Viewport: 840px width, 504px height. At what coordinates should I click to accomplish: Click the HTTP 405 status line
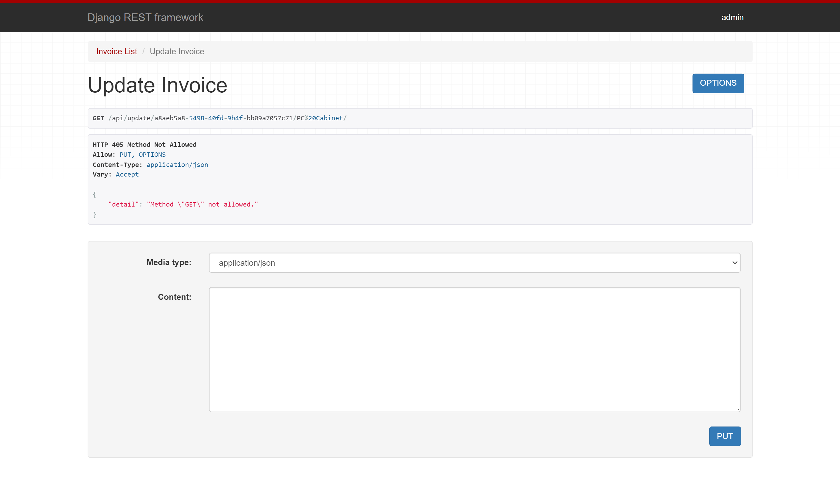coord(144,144)
